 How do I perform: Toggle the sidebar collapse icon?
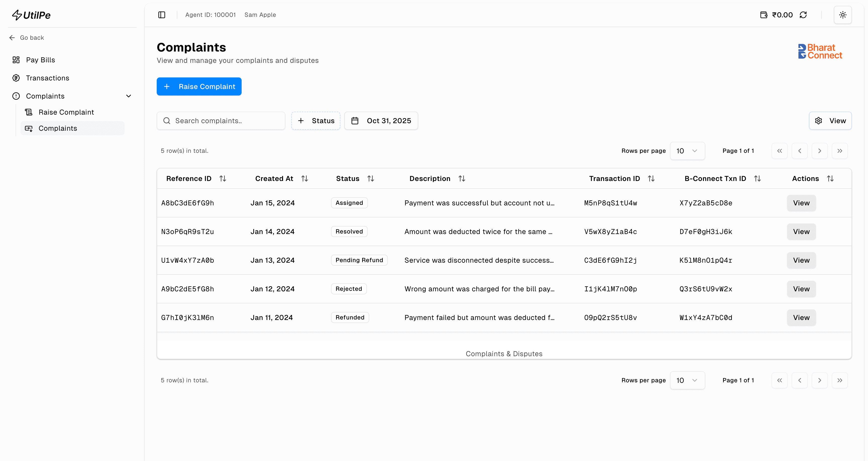coord(162,15)
